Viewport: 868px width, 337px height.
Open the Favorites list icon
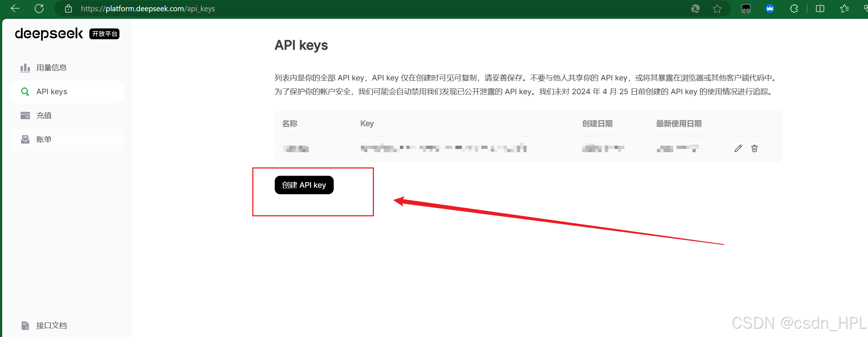844,9
